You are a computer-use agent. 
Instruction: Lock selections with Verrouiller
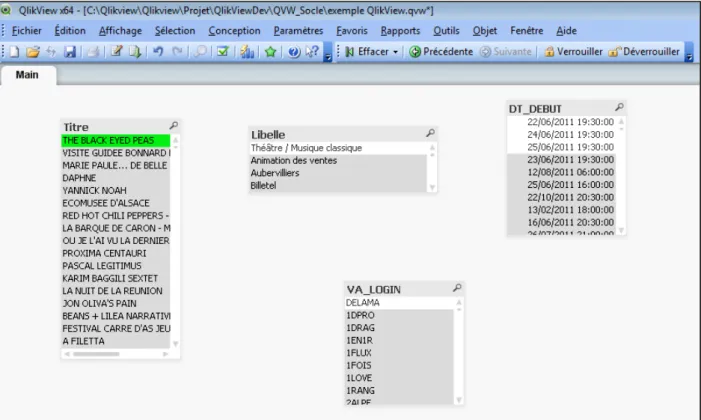point(573,52)
